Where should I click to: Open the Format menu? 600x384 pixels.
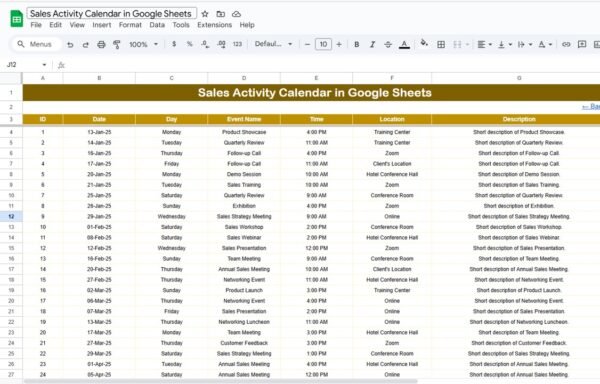click(x=130, y=25)
